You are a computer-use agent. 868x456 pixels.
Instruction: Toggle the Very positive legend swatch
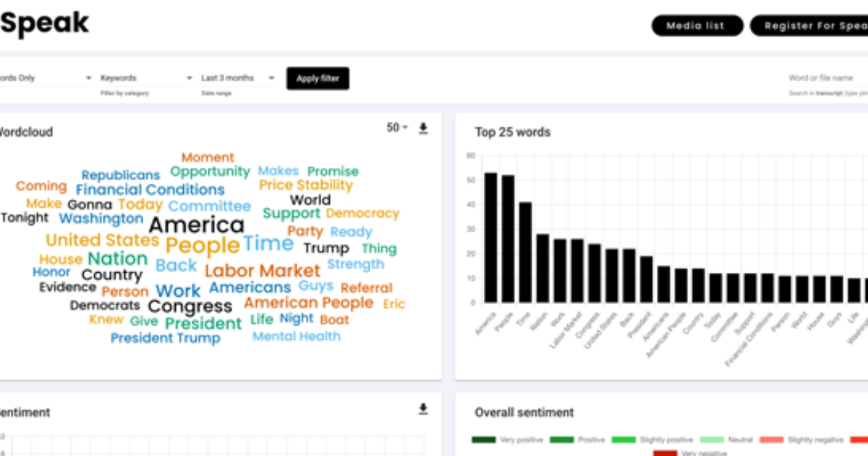tap(484, 439)
